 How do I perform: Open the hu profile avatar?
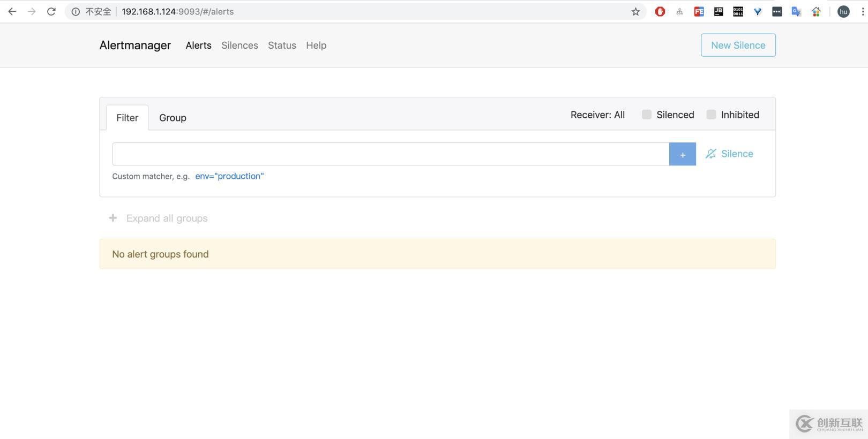[x=843, y=11]
